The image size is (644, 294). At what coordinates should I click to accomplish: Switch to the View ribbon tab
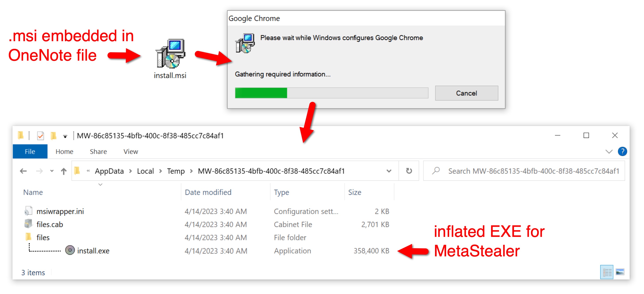tap(131, 152)
